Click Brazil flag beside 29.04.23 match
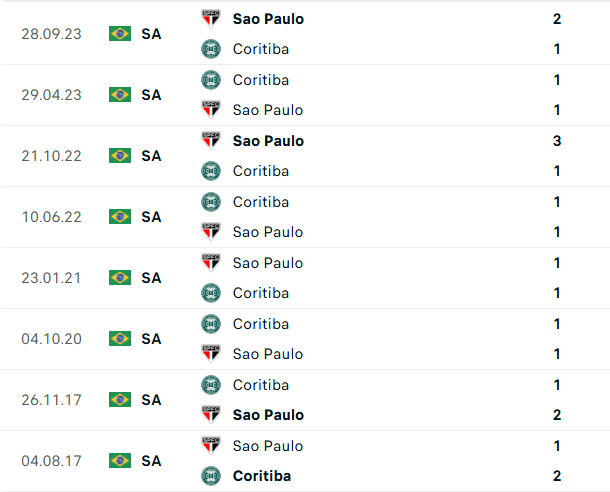 tap(120, 95)
